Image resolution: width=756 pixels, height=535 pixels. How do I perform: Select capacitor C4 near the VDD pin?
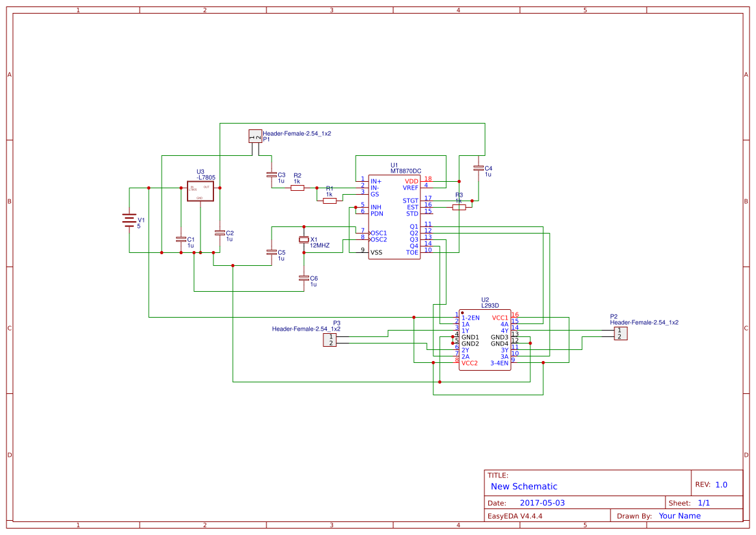(479, 169)
